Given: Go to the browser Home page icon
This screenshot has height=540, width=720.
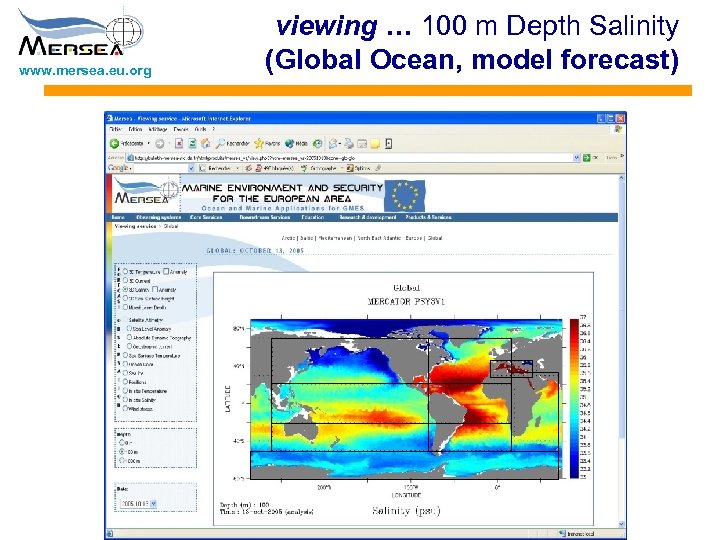Looking at the screenshot, I should [x=206, y=144].
